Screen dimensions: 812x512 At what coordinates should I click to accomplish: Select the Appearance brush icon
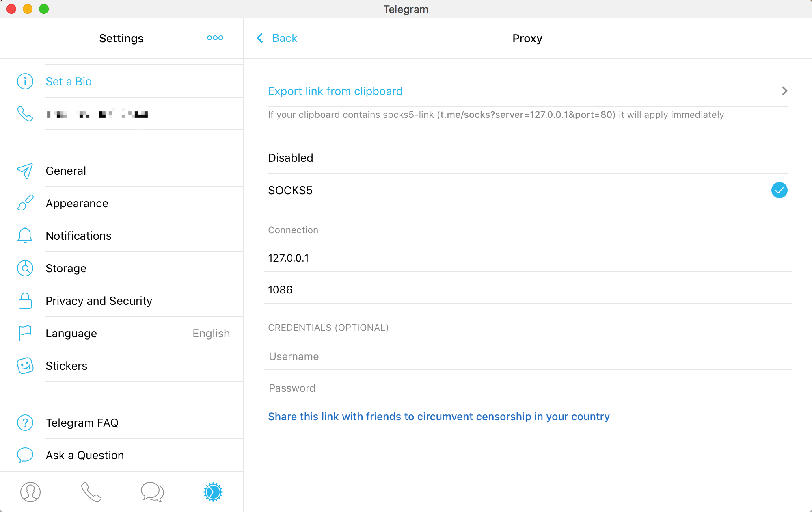[25, 203]
